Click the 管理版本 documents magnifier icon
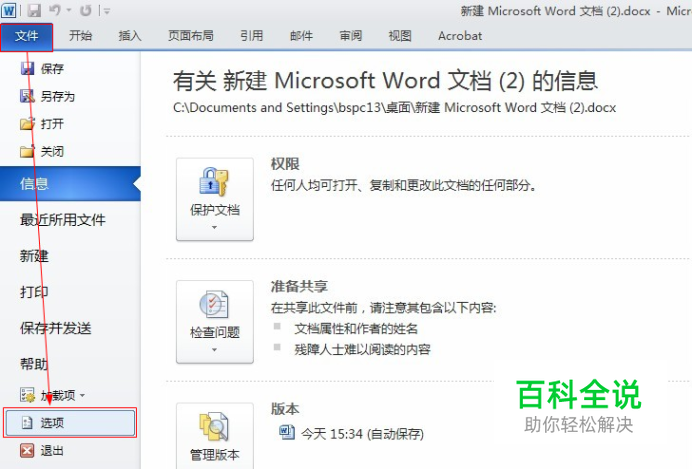 (x=214, y=427)
